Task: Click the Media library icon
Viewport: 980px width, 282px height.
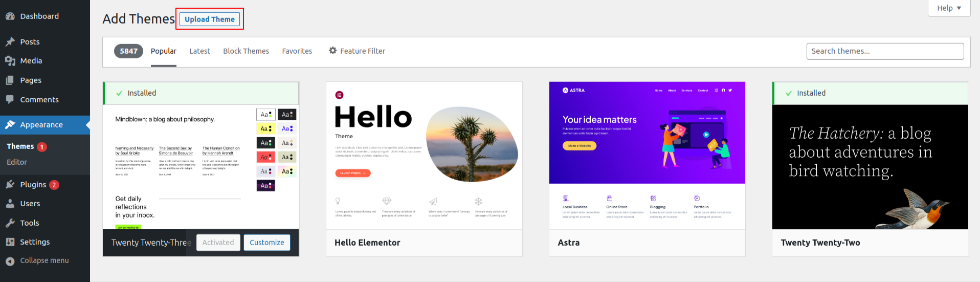Action: pos(10,61)
